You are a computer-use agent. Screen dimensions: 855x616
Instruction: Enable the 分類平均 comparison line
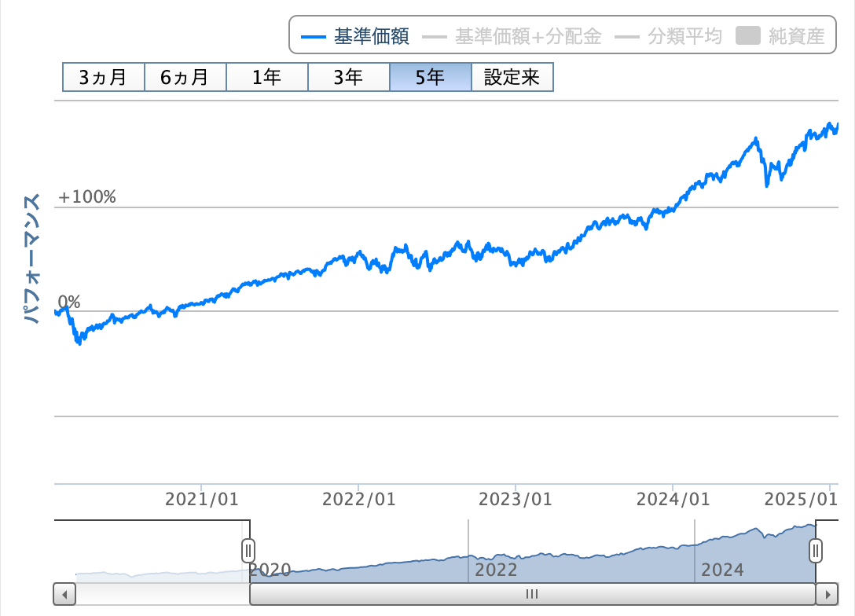pos(668,37)
